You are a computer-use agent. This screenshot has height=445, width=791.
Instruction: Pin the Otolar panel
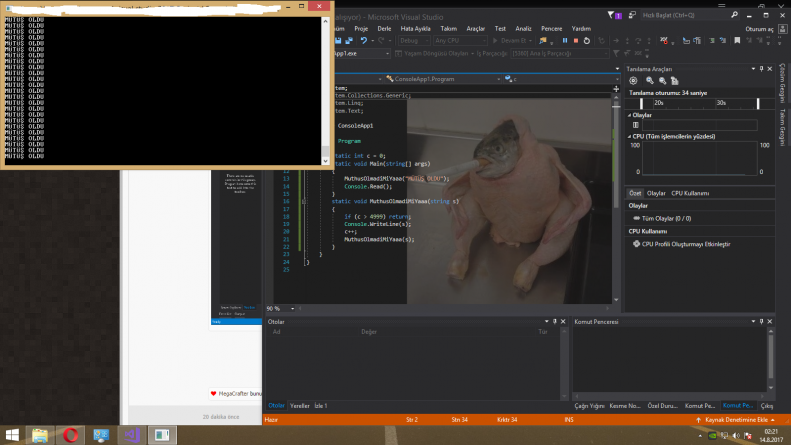point(555,321)
